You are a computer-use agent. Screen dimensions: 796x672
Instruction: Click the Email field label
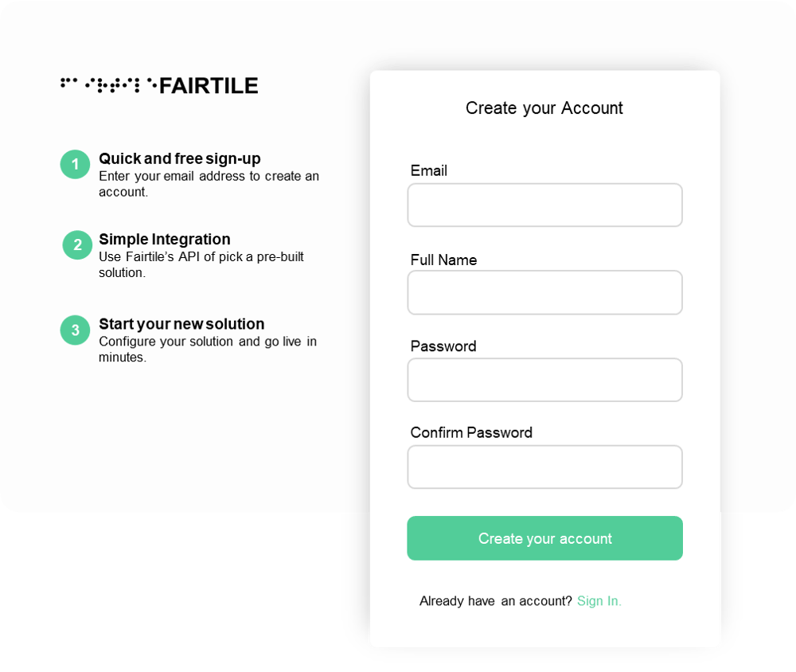click(x=429, y=170)
